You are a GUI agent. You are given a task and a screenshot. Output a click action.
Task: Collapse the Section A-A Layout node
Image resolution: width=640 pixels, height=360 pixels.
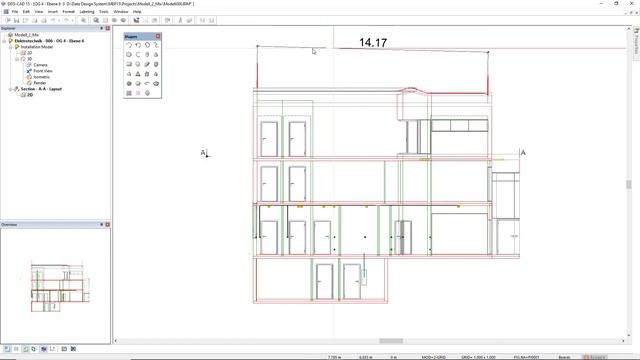[11, 89]
